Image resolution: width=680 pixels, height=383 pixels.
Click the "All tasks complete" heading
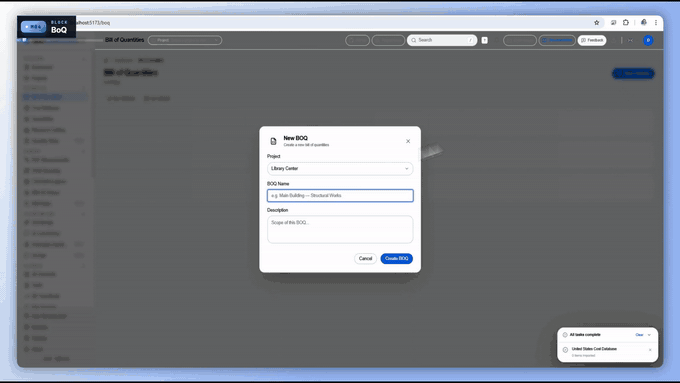point(585,335)
